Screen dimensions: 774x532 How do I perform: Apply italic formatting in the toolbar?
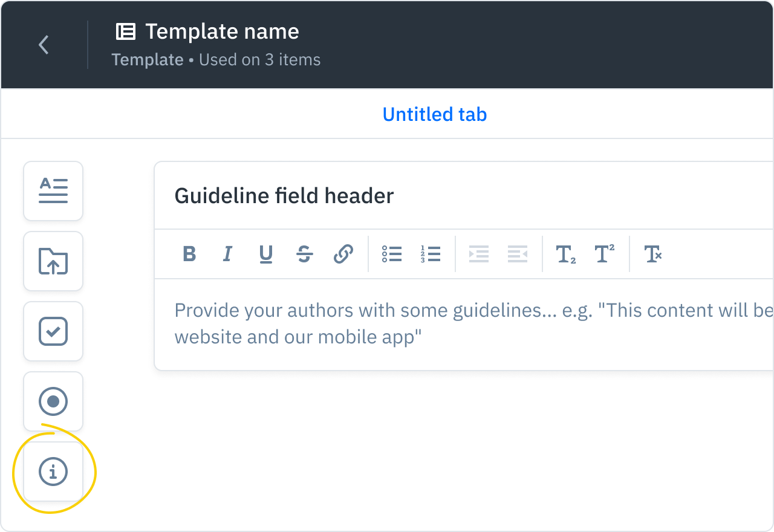[227, 254]
